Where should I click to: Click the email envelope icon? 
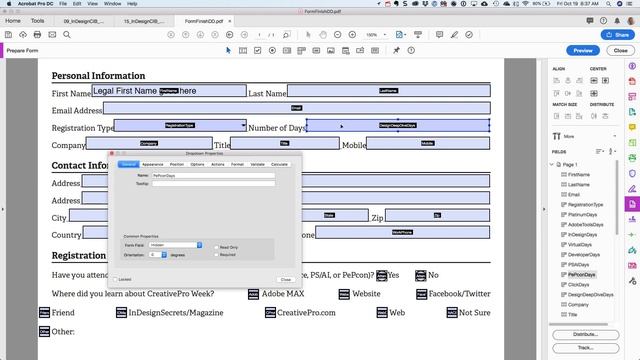[x=52, y=35]
